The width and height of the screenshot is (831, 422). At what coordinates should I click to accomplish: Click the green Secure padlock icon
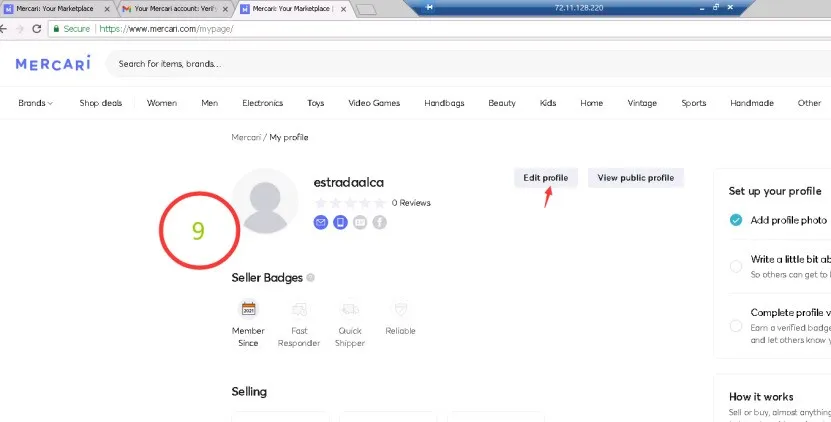[x=56, y=29]
